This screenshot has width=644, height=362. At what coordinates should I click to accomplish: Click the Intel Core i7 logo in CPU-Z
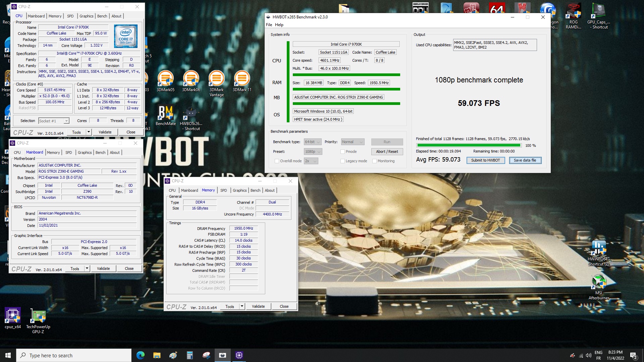[125, 36]
